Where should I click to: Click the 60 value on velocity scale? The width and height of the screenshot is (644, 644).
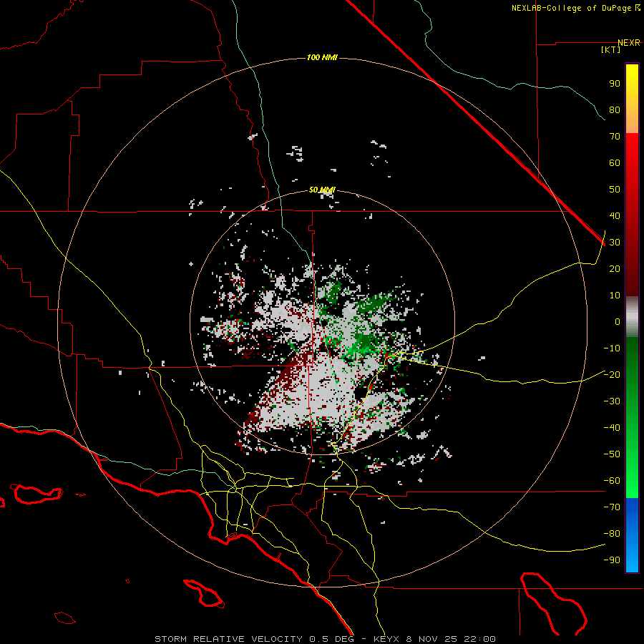615,163
